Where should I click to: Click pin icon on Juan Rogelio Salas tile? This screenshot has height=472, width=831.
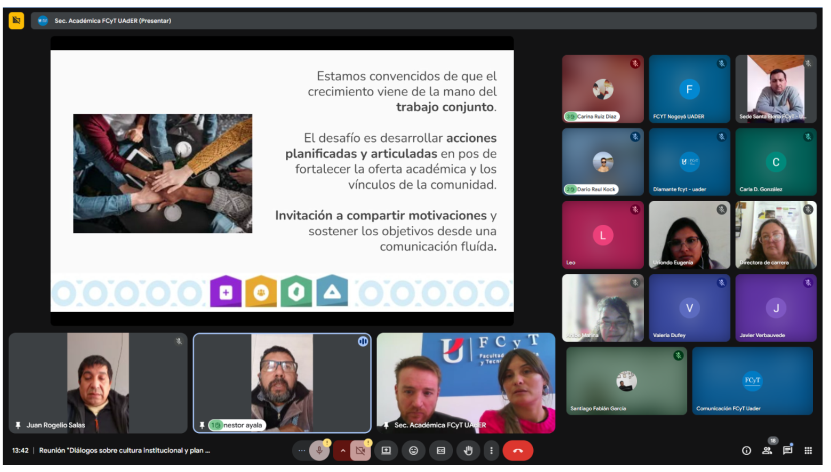pyautogui.click(x=18, y=425)
